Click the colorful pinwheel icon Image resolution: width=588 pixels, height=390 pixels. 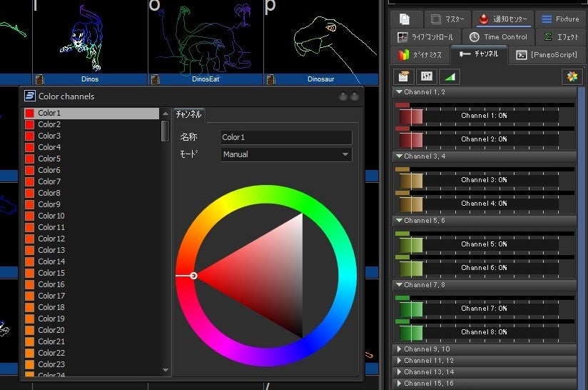click(x=572, y=77)
